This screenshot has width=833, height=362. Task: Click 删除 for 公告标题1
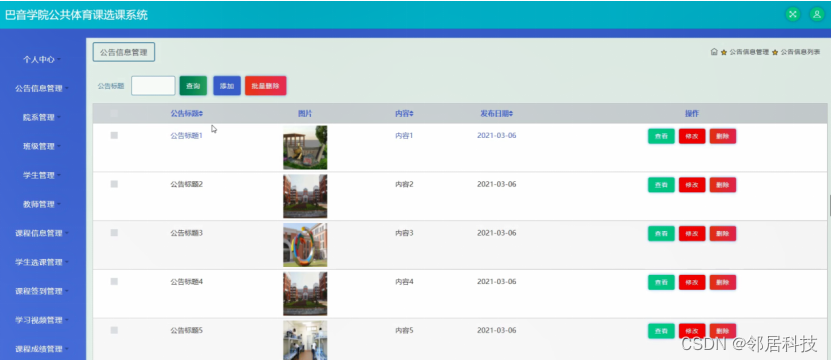coord(723,136)
